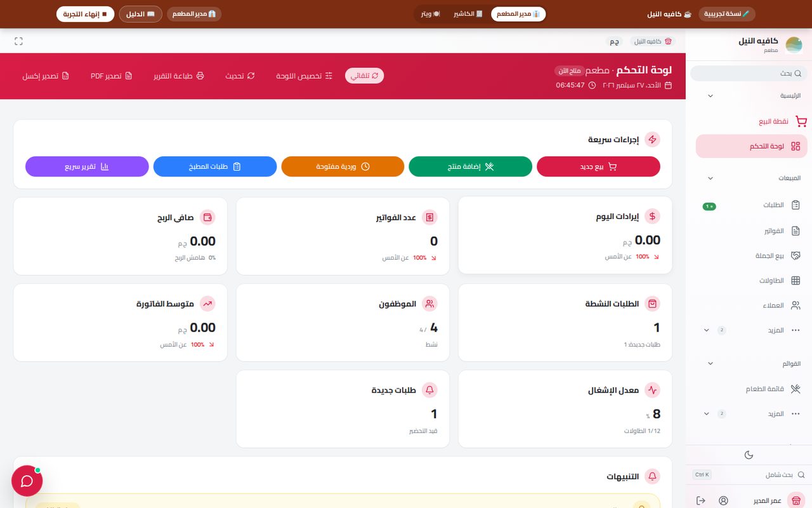Open the user profile icon in sidebar footer

pos(724,500)
